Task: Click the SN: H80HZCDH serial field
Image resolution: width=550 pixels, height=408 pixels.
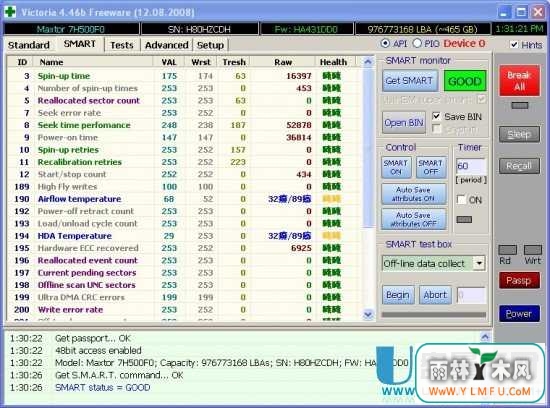Action: tap(200, 29)
